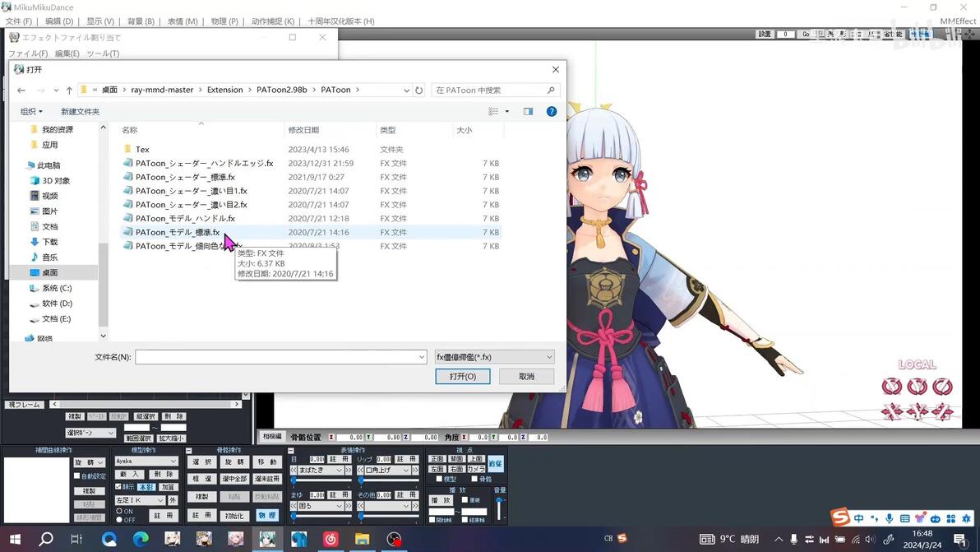This screenshot has width=980, height=552.
Task: Open the 文件(F) menu in MikuMikuDance
Action: point(18,21)
